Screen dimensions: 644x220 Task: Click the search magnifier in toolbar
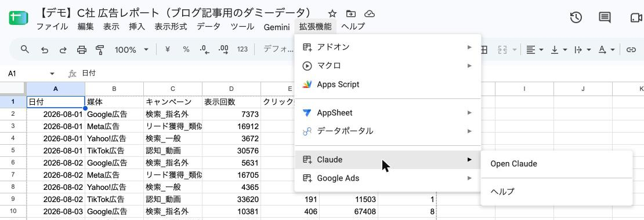24,50
